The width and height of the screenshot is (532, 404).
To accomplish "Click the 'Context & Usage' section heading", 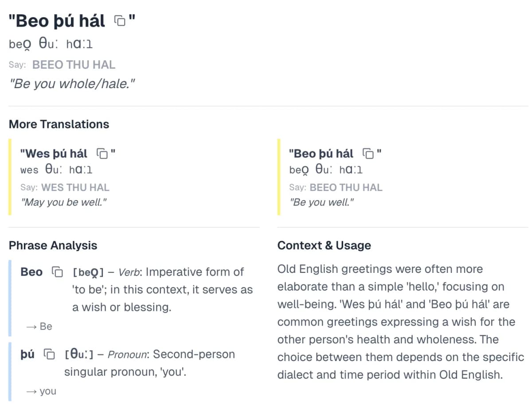I will tap(324, 245).
